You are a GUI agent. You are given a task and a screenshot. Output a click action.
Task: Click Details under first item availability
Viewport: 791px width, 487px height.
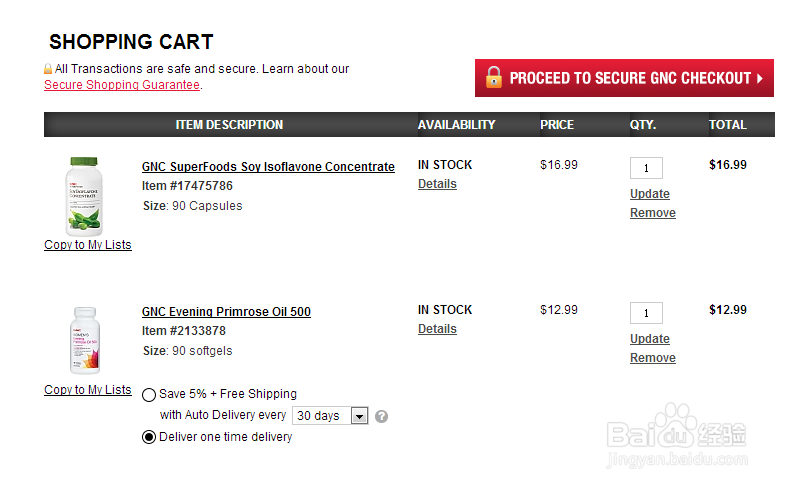[x=437, y=184]
